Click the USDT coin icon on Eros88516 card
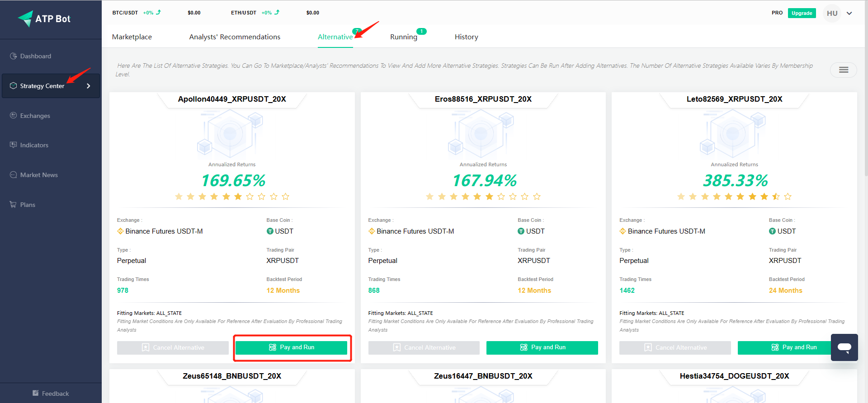This screenshot has width=868, height=403. [521, 231]
